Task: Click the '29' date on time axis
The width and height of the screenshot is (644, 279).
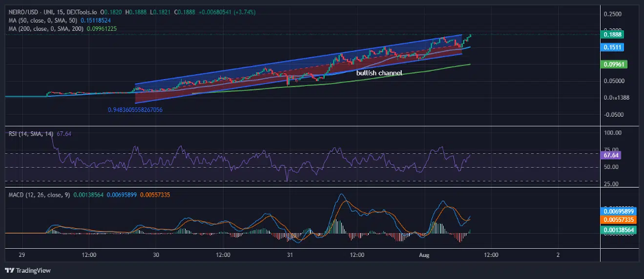Action: point(21,255)
